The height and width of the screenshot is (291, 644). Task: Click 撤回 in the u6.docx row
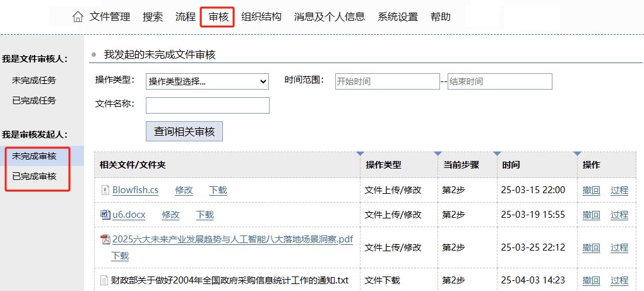pyautogui.click(x=592, y=215)
